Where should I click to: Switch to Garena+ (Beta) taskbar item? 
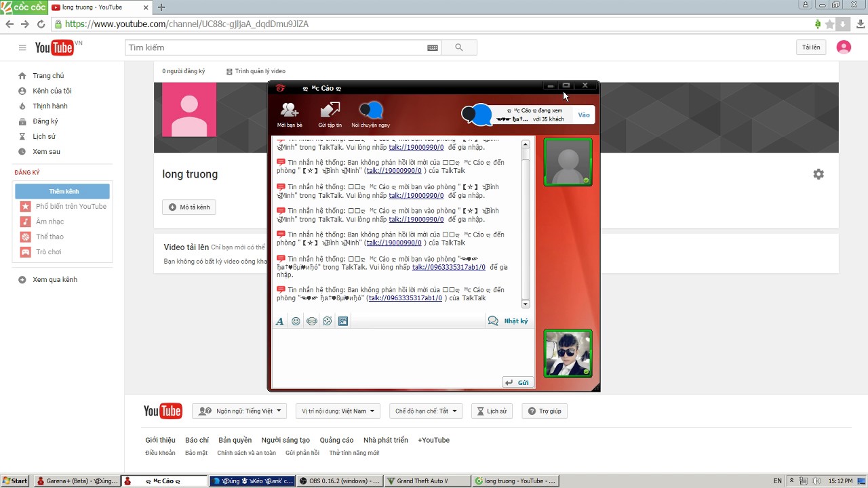(77, 481)
